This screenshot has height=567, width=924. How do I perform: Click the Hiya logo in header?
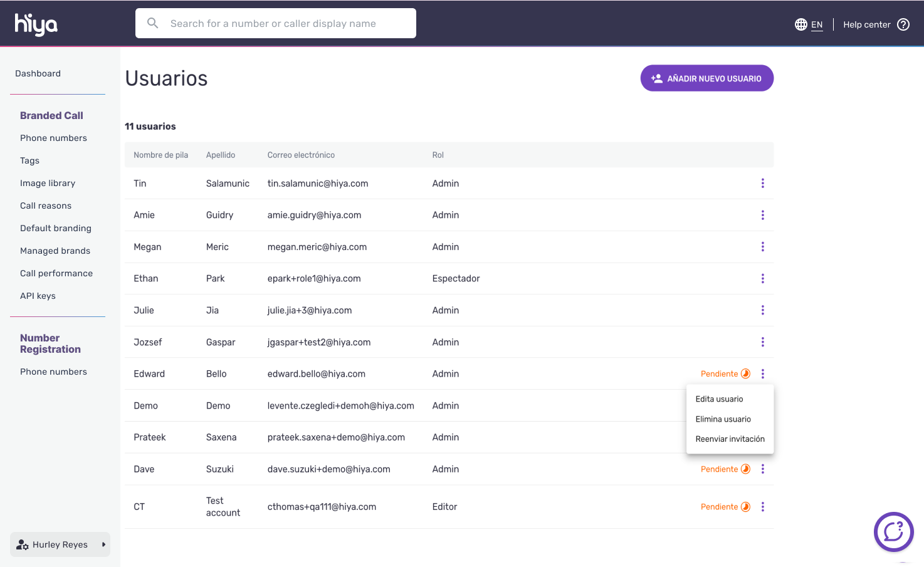pos(36,24)
